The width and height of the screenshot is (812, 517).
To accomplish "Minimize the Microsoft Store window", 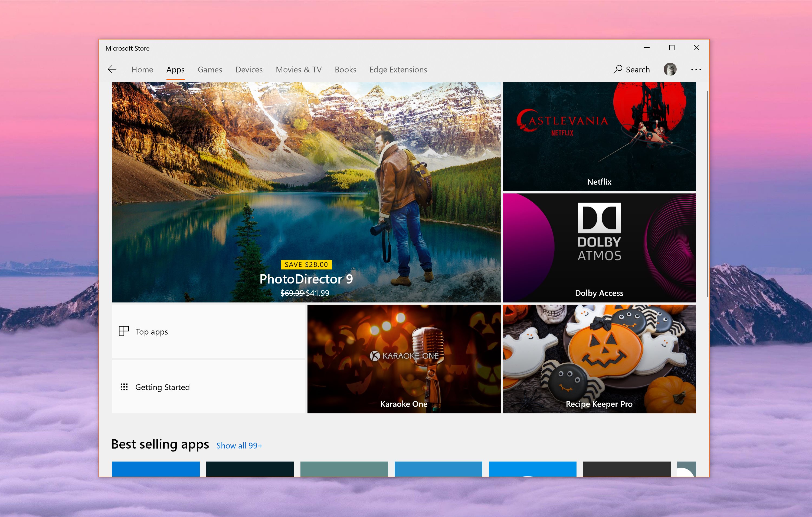I will [x=647, y=48].
